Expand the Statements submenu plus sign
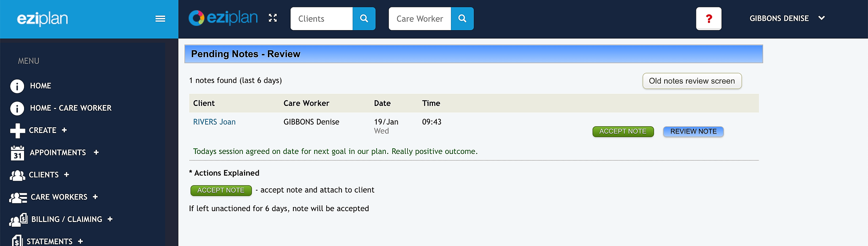868x246 pixels. point(80,241)
